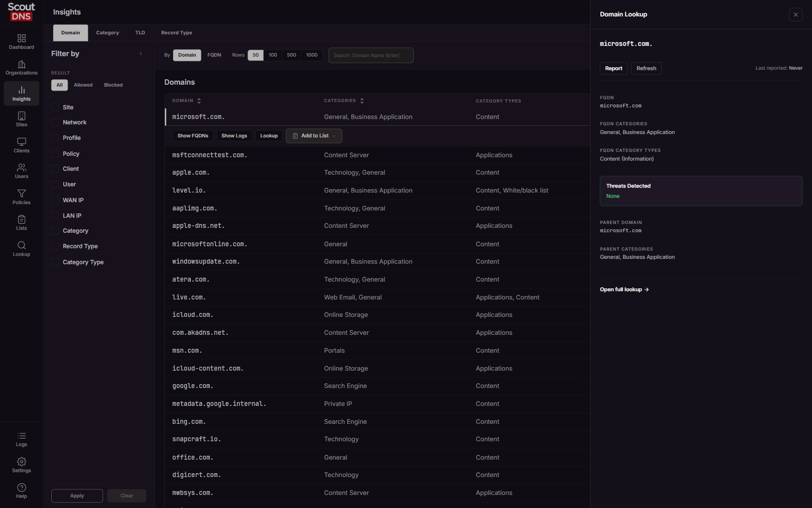Click the Show Logs button
This screenshot has width=812, height=508.
(x=234, y=136)
